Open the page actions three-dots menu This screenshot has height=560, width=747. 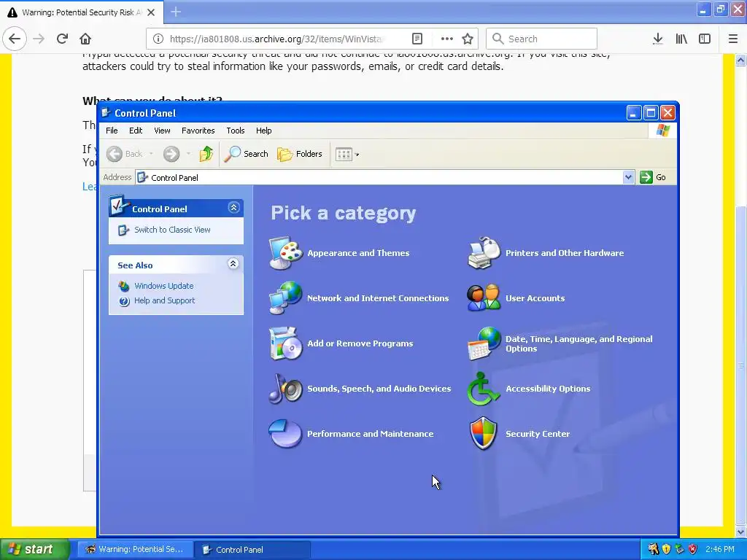(447, 39)
